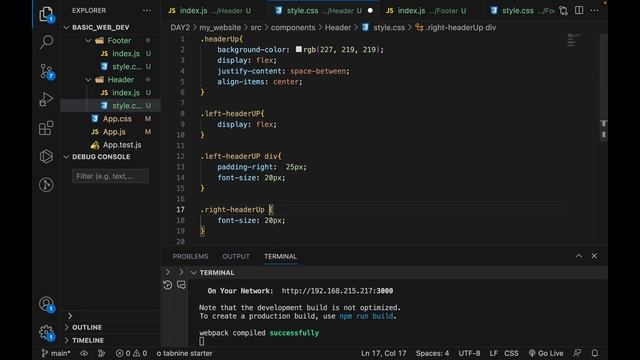The height and width of the screenshot is (360, 640).
Task: Click the rgb color swatch on line 2
Action: pyautogui.click(x=299, y=49)
